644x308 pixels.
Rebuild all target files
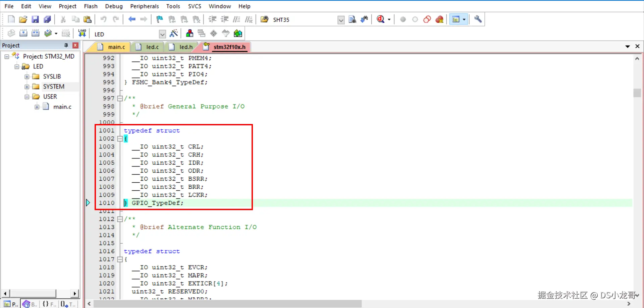tap(35, 33)
